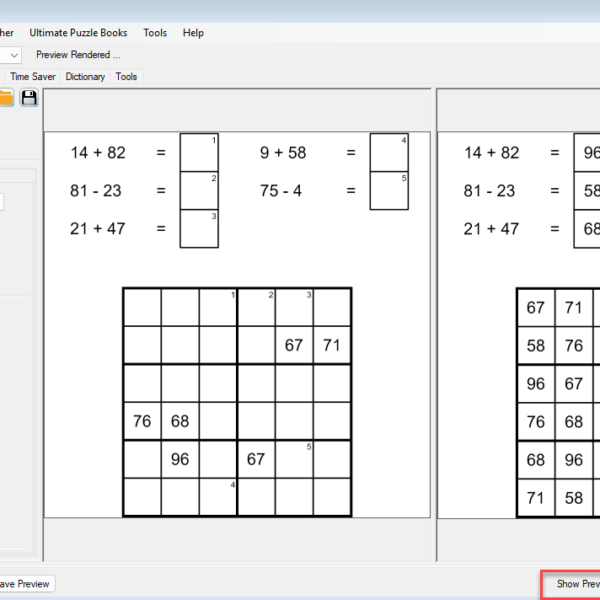Open the Tools menu in the menu bar
The width and height of the screenshot is (600, 600).
pyautogui.click(x=155, y=33)
